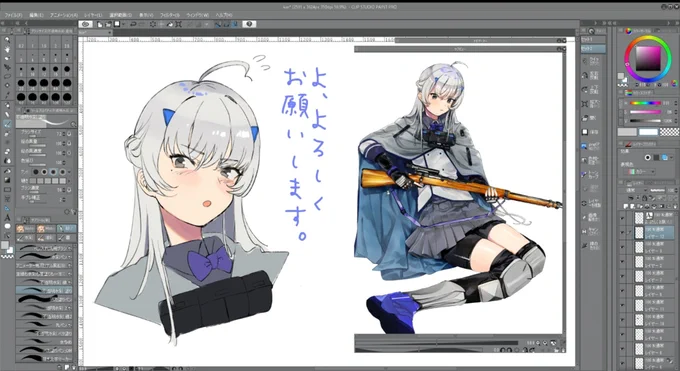Viewport: 680px width, 371px height.
Task: Adjust the rainbow hue slider in color slider panel
Action: coord(645,103)
